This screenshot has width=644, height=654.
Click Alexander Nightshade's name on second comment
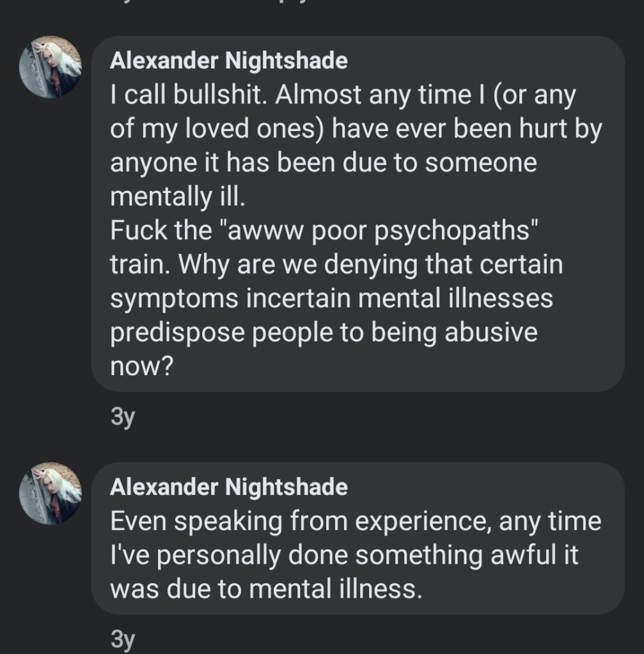(228, 487)
